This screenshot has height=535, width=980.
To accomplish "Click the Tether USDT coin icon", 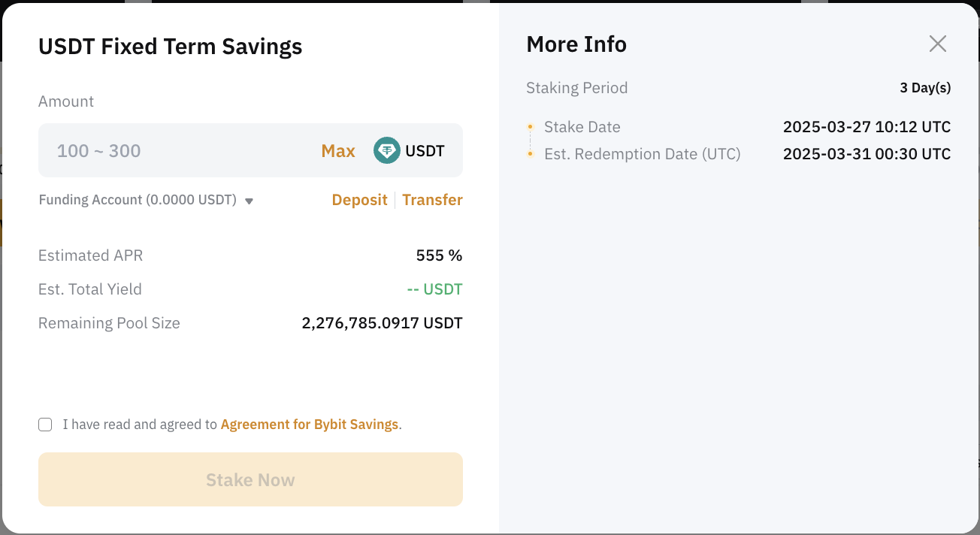I will point(387,150).
